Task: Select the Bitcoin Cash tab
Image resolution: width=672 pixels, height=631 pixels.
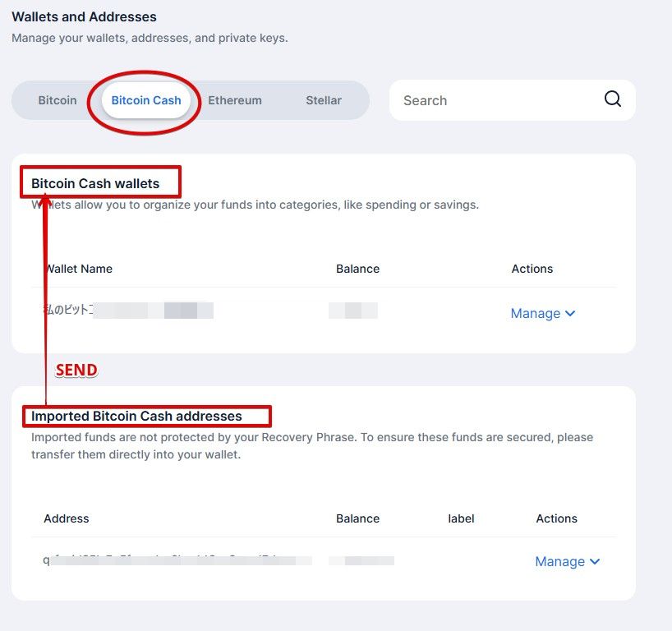Action: pyautogui.click(x=146, y=100)
